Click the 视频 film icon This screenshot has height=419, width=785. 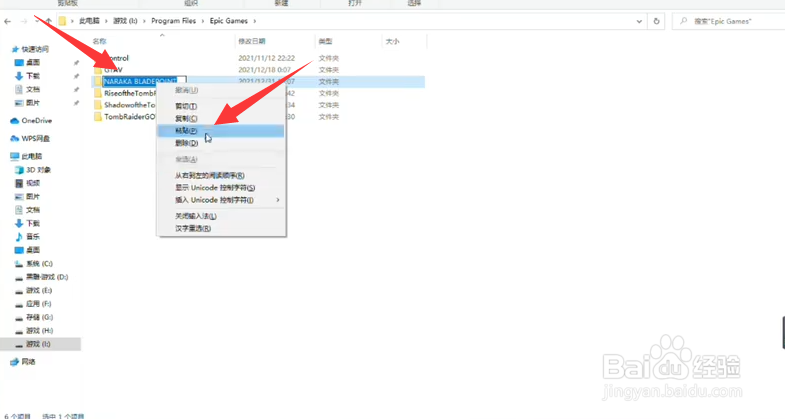(19, 183)
